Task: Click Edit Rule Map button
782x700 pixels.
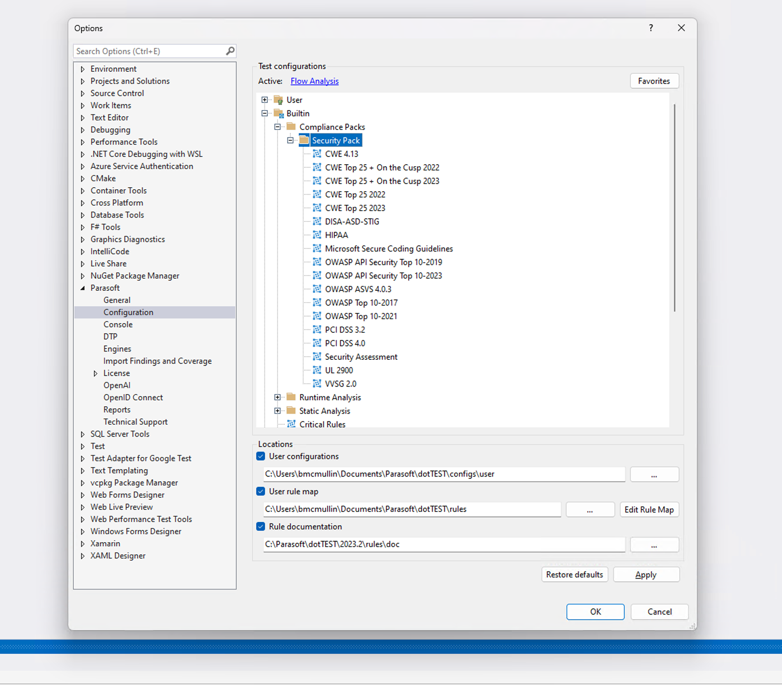Action: (x=649, y=509)
